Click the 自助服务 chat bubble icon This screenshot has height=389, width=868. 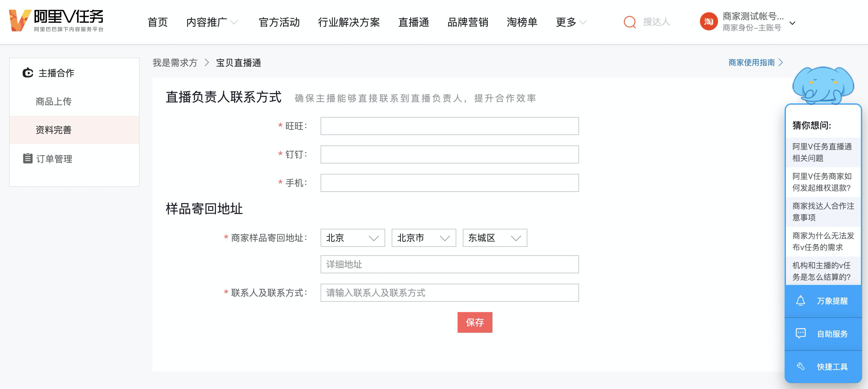pyautogui.click(x=800, y=333)
